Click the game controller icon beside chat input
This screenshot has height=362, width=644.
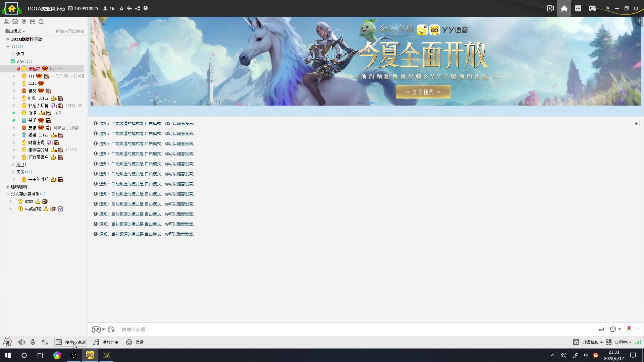[x=96, y=329]
